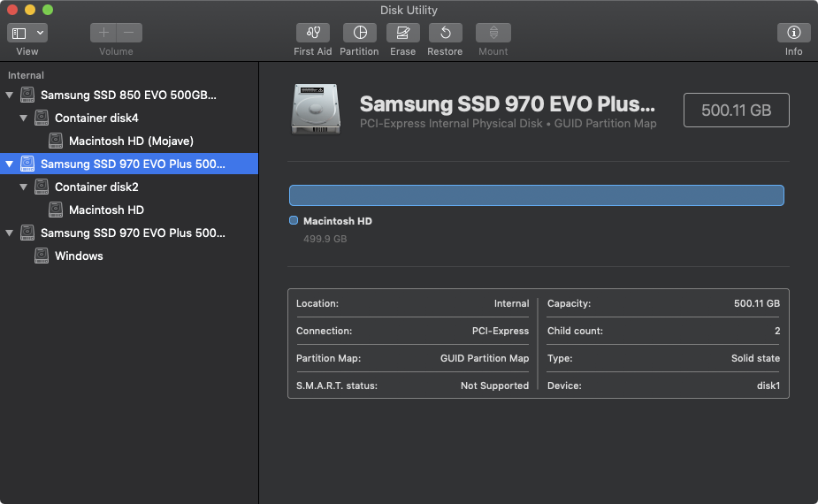Toggle the sidebar View button
This screenshot has height=504, width=818.
point(19,33)
